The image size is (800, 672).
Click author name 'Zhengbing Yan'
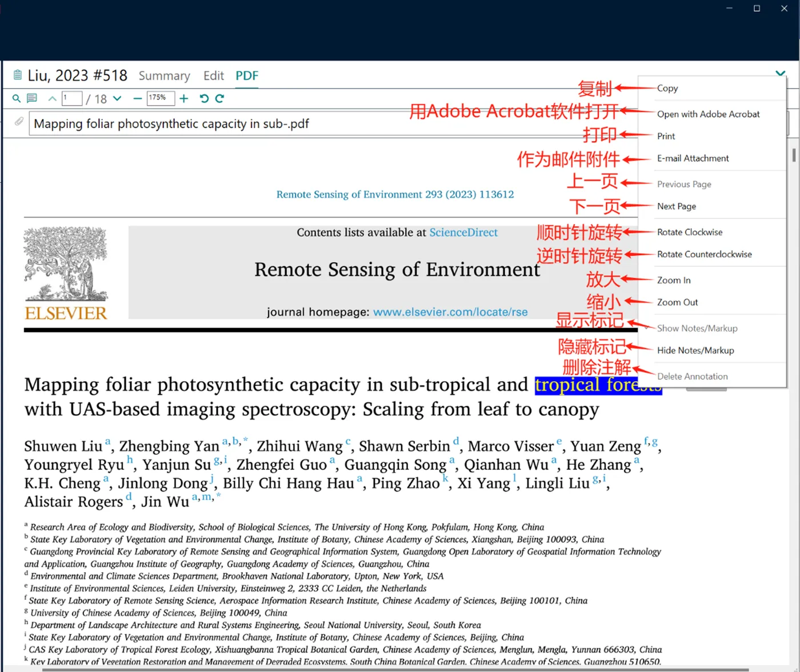coord(169,446)
